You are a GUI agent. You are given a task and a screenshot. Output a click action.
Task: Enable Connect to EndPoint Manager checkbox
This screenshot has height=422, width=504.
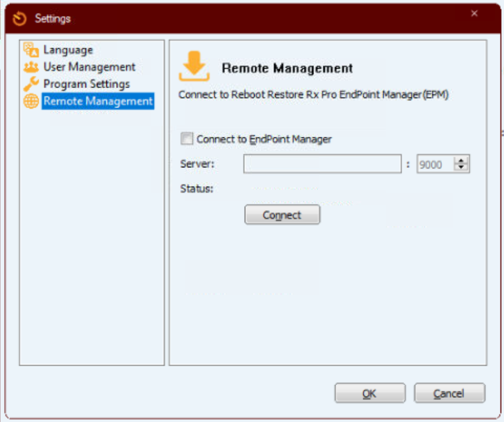point(187,139)
